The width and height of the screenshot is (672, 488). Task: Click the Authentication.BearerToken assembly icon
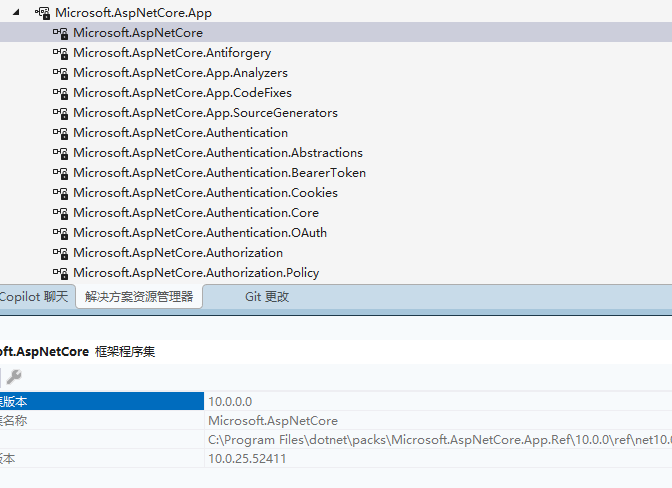60,173
